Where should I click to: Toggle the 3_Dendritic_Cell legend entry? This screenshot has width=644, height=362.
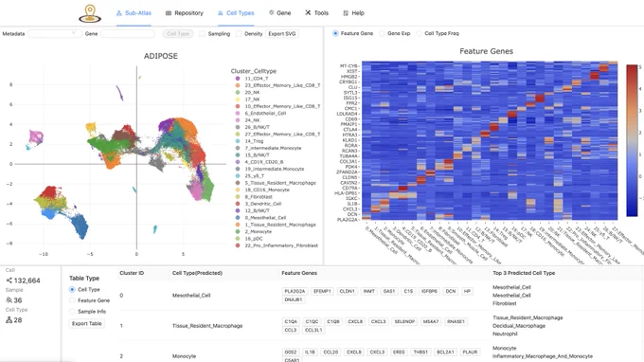tap(259, 204)
